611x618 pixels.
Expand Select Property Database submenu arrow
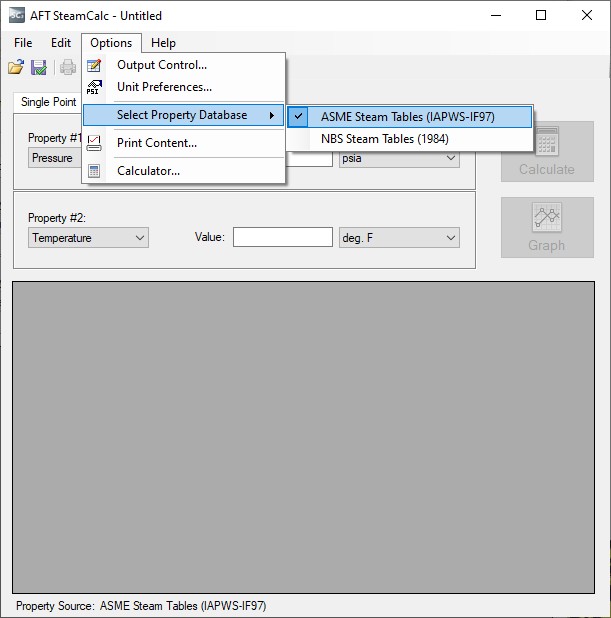[272, 115]
